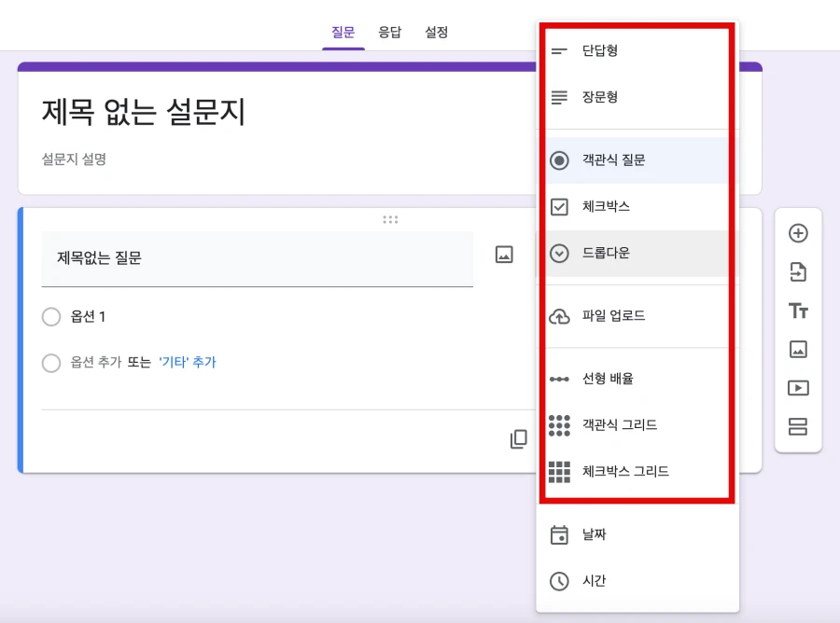Screen dimensions: 840x623
Task: Click the add image icon in sidebar
Action: [798, 351]
